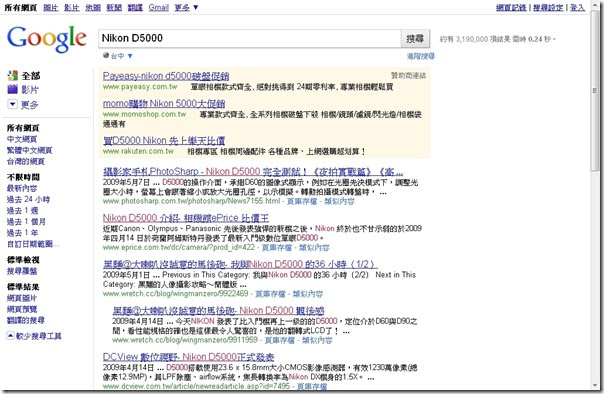
Task: Select 網頁圖片 result type
Action: point(22,298)
